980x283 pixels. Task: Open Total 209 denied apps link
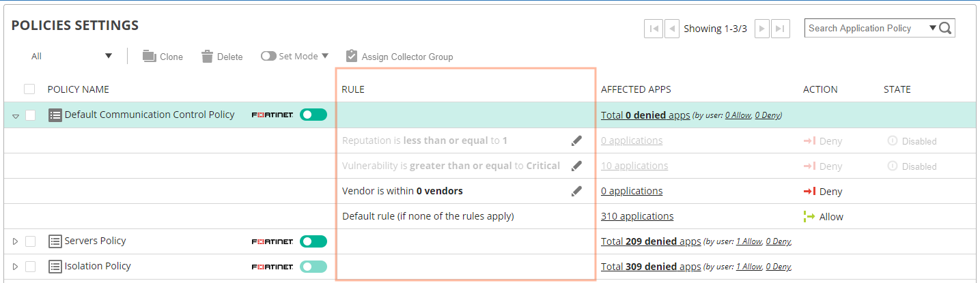pyautogui.click(x=651, y=241)
